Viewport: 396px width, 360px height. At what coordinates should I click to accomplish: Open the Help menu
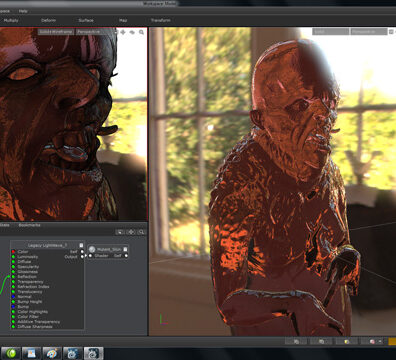[x=23, y=11]
